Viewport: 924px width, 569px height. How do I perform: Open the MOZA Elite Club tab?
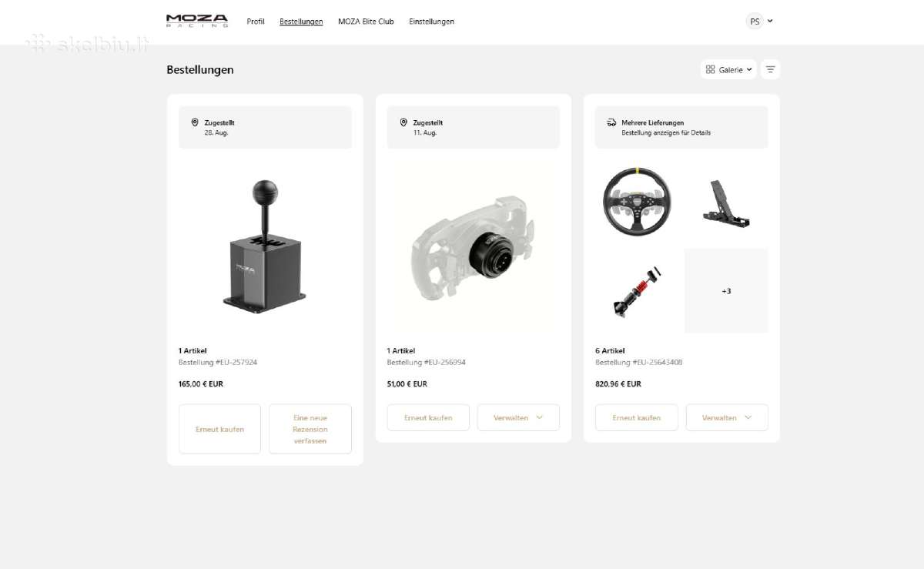tap(366, 22)
